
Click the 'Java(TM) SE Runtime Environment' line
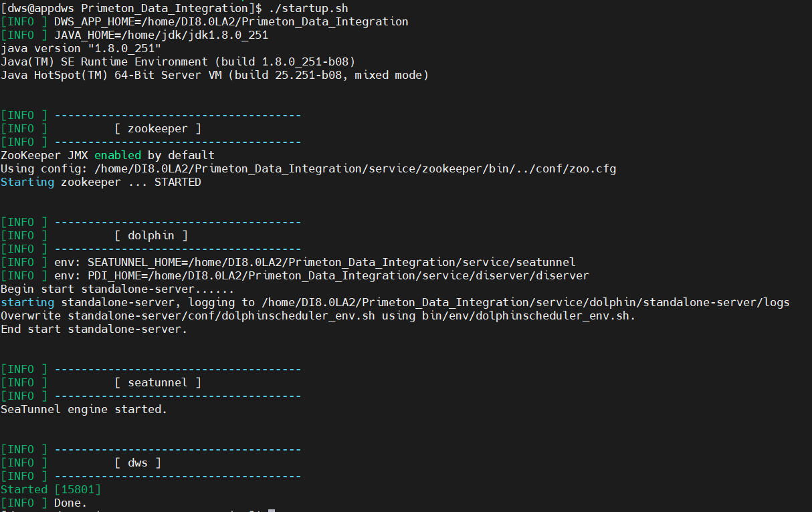(x=178, y=61)
